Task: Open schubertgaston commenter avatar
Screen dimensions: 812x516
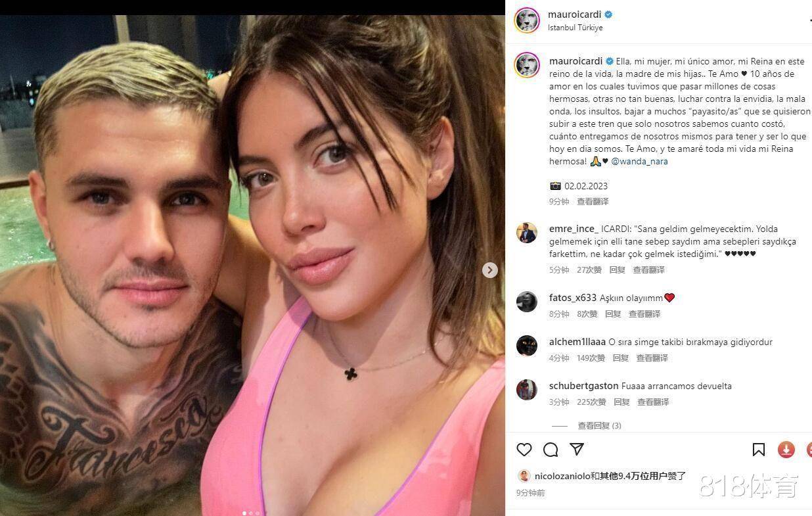Action: 527,390
